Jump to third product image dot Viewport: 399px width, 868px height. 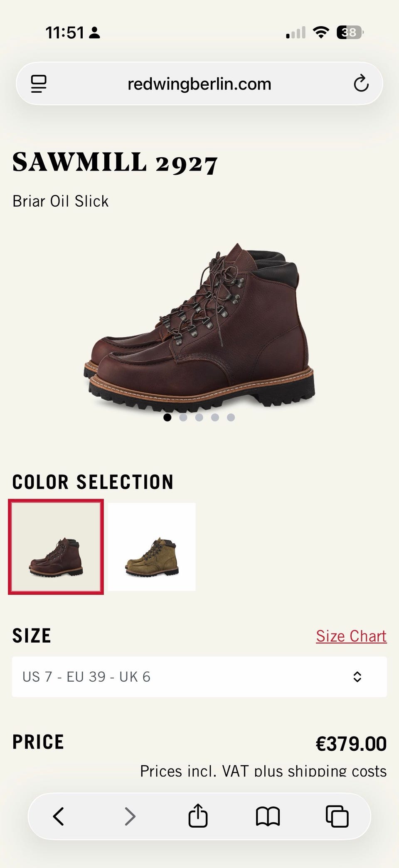[199, 417]
